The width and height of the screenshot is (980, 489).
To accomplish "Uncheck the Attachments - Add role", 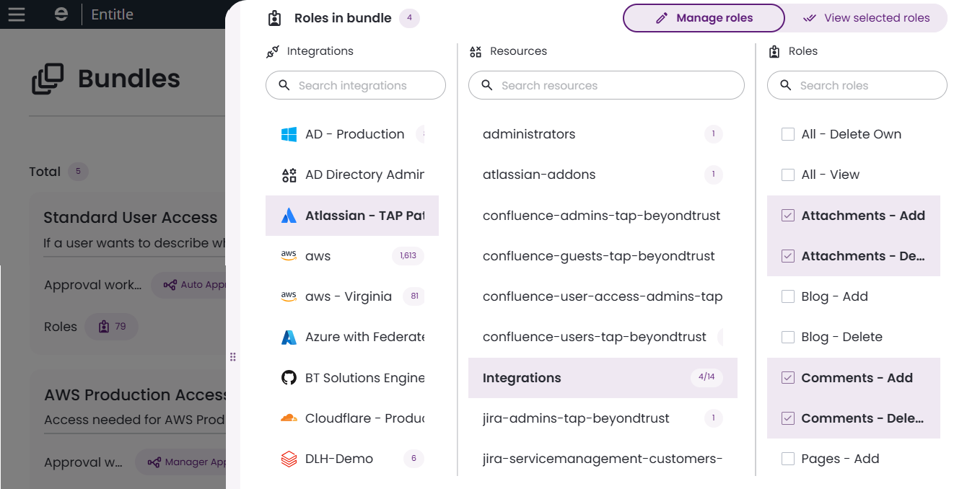I will tap(787, 215).
